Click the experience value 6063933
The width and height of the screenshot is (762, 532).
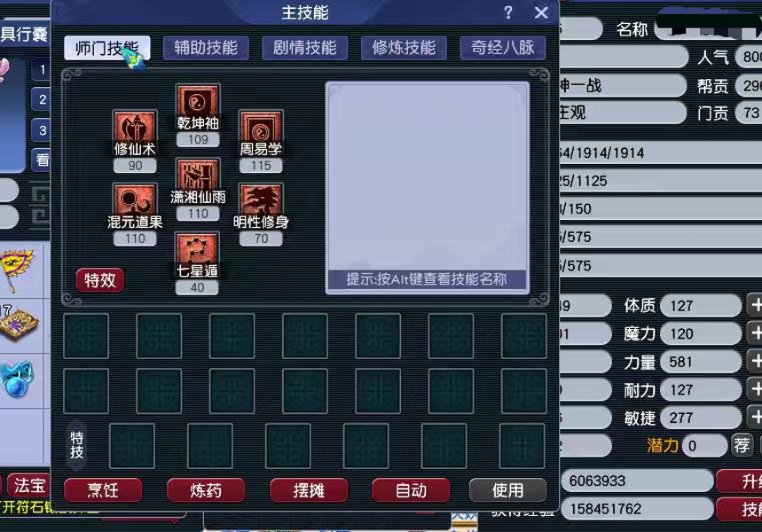[637, 481]
